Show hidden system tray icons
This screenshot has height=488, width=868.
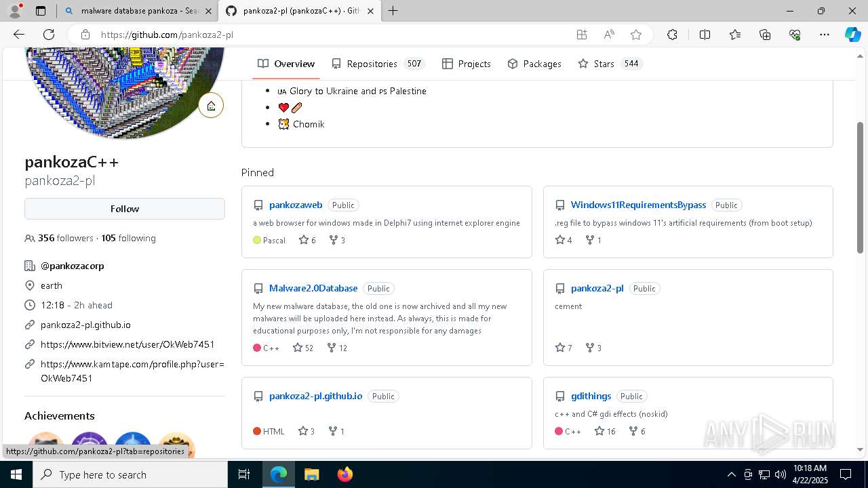coord(731,474)
